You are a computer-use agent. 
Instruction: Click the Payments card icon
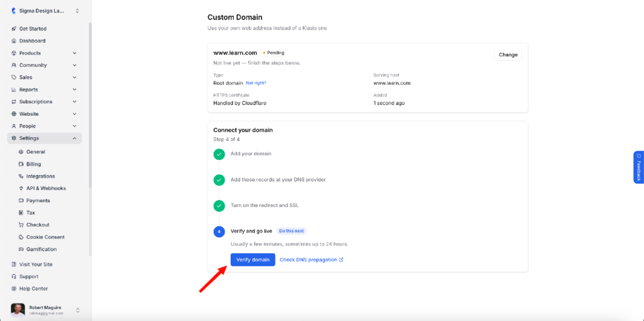tap(21, 201)
